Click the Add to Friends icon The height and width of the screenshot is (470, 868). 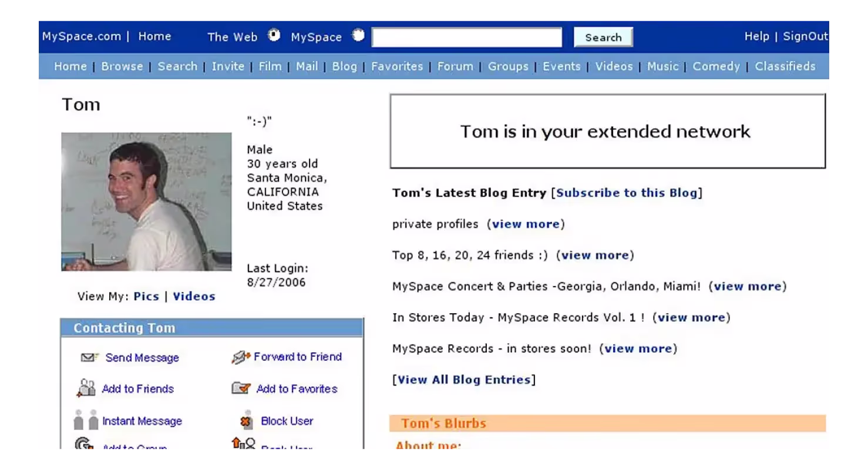coord(86,388)
